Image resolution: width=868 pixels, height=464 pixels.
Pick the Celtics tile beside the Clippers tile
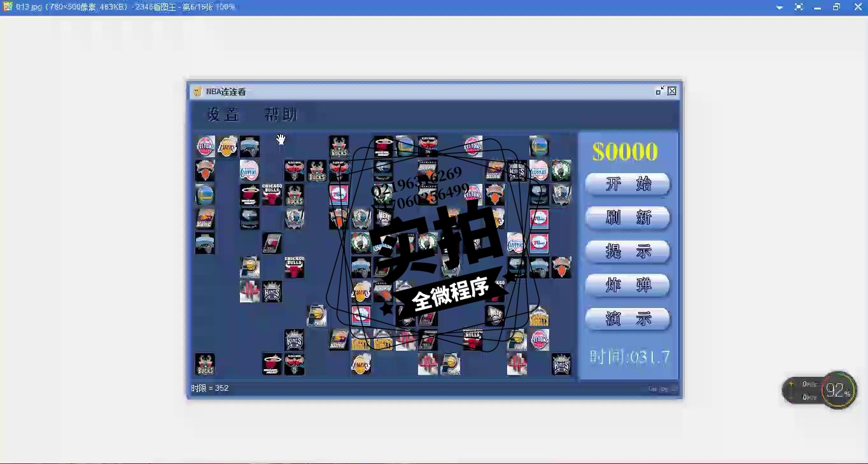click(561, 171)
